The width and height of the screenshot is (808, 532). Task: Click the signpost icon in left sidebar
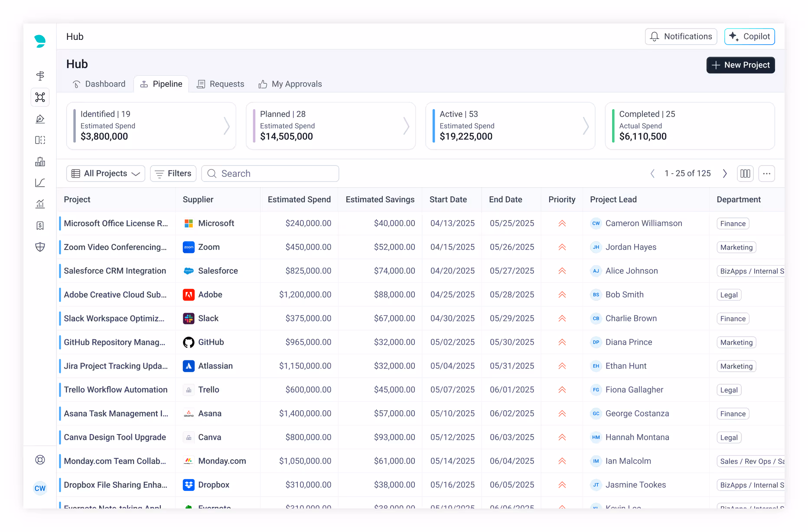click(x=40, y=76)
